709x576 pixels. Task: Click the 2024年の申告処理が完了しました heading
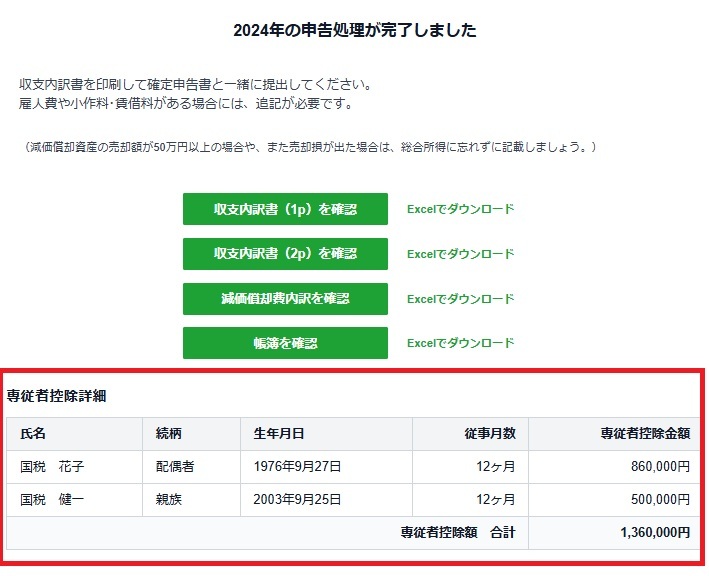(354, 31)
